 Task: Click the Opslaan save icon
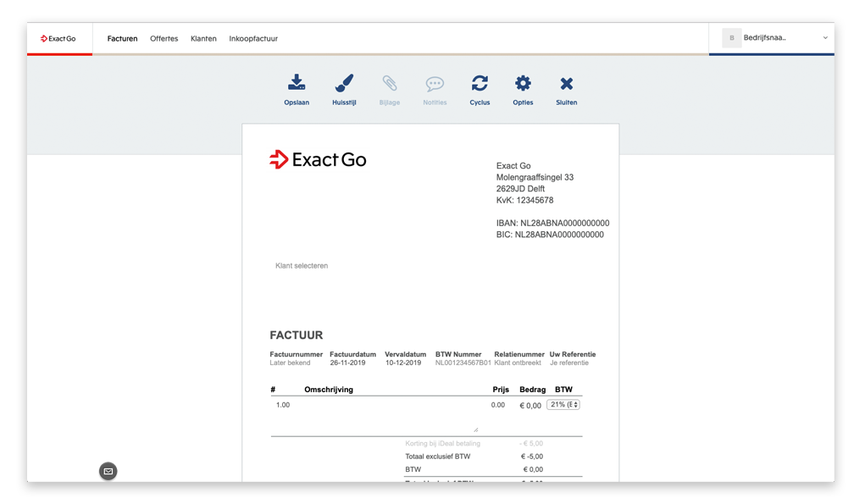tap(297, 83)
